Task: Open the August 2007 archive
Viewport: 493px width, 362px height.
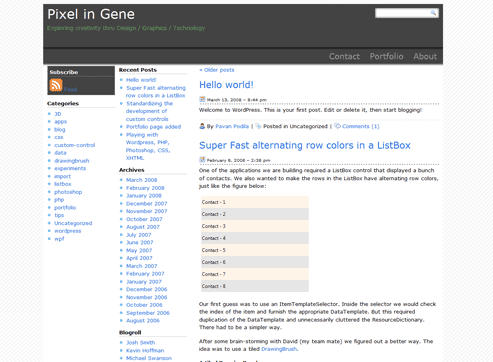Action: point(143,227)
